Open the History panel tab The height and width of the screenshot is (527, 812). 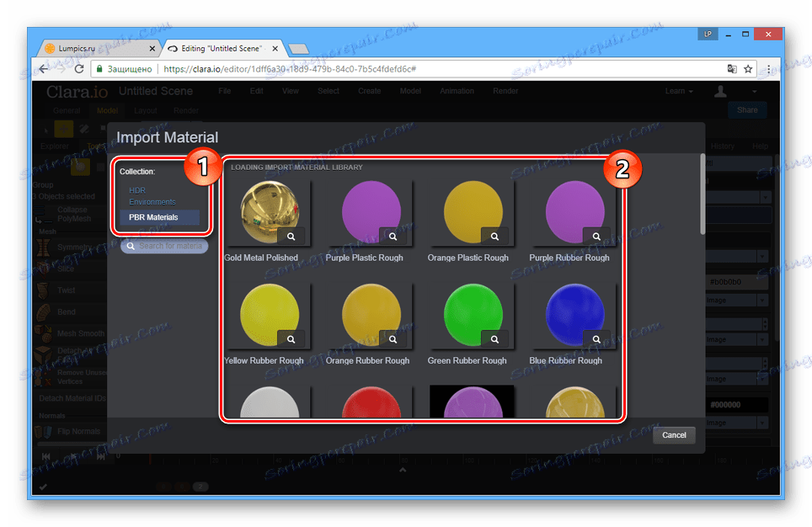click(x=723, y=146)
